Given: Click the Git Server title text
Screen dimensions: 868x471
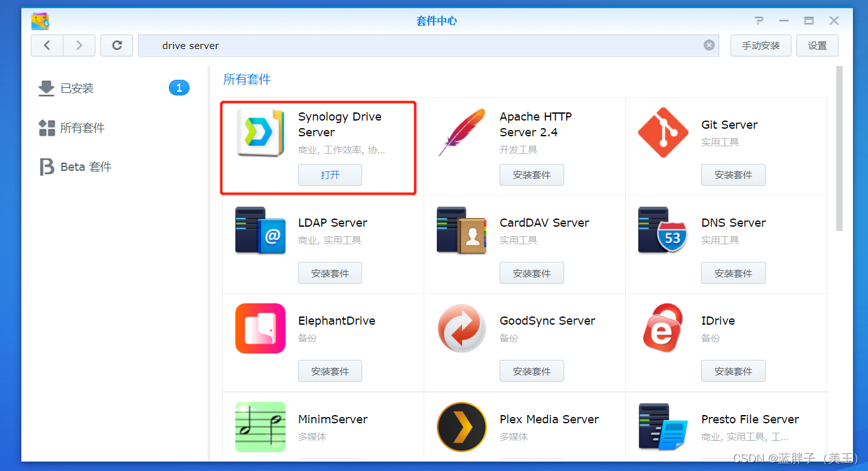Looking at the screenshot, I should [x=729, y=124].
